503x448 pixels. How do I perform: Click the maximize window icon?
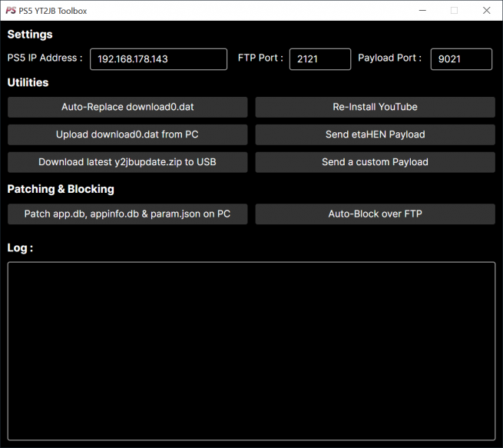[x=454, y=11]
